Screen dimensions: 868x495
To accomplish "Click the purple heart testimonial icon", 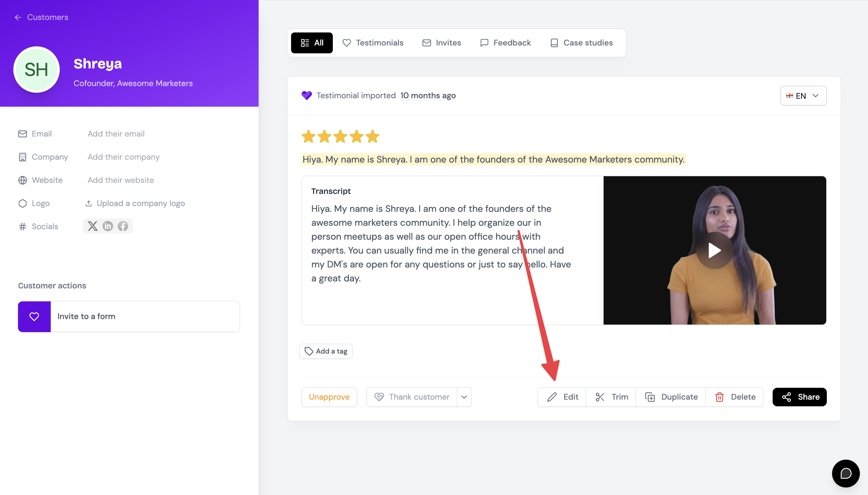I will click(x=306, y=96).
